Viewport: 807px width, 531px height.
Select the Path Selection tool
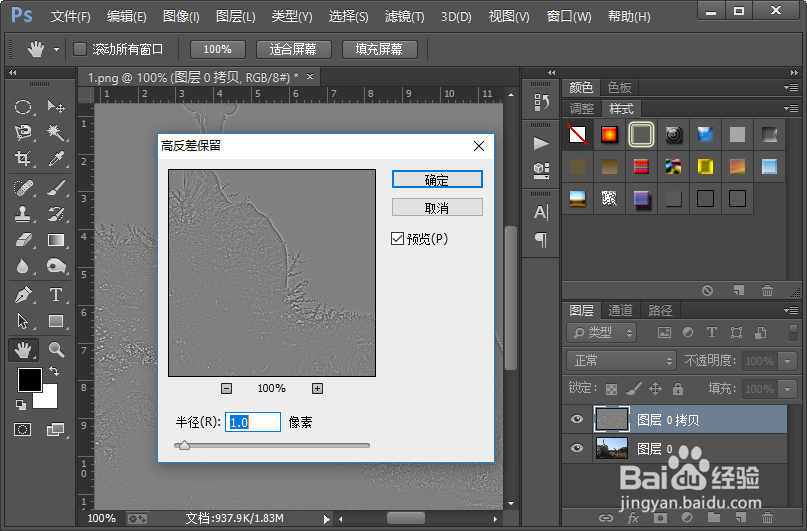coord(23,321)
